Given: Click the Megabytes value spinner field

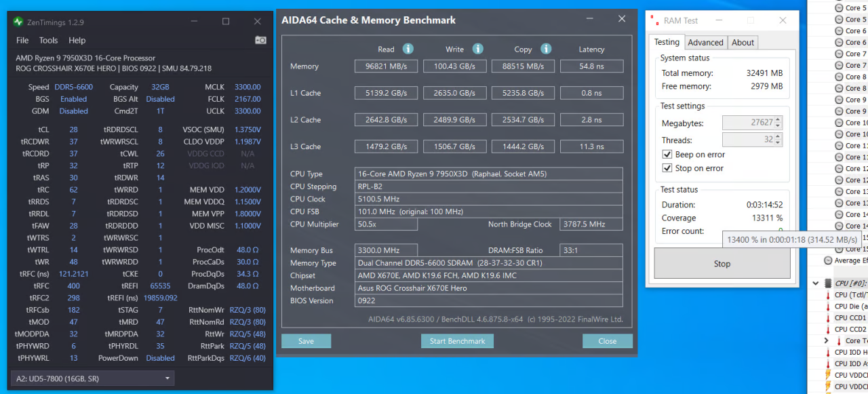Looking at the screenshot, I should pos(748,123).
